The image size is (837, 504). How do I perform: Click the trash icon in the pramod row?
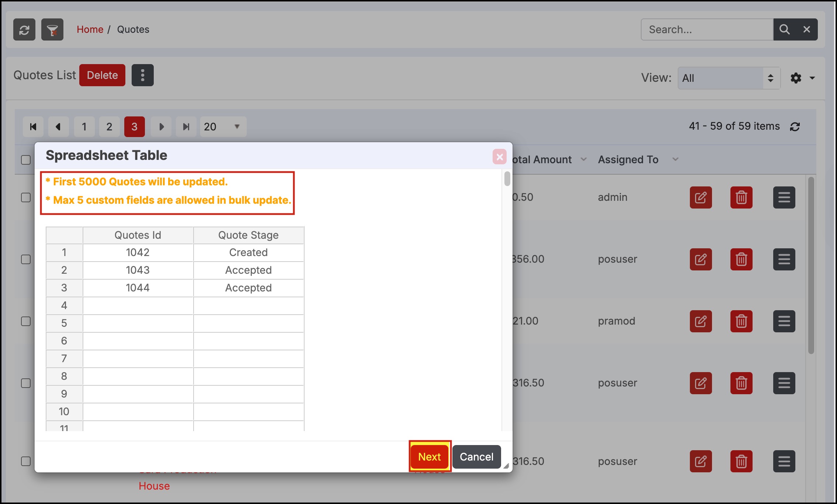[741, 321]
